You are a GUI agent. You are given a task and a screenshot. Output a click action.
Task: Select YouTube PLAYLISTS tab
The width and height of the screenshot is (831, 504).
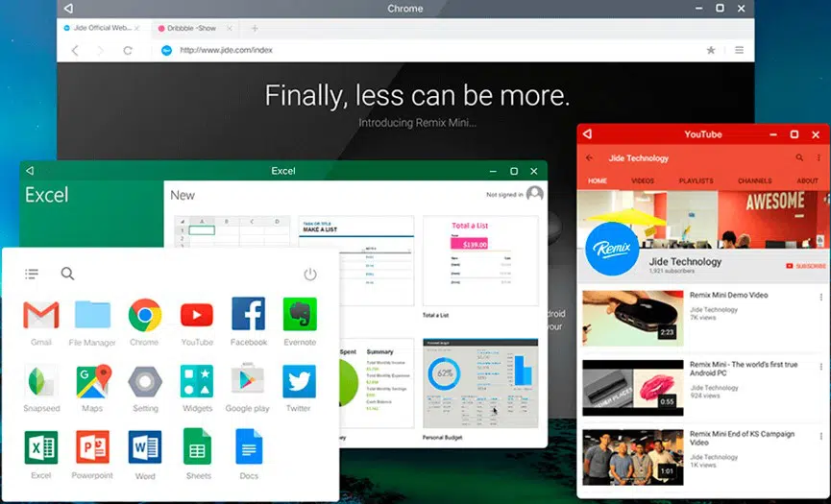696,181
